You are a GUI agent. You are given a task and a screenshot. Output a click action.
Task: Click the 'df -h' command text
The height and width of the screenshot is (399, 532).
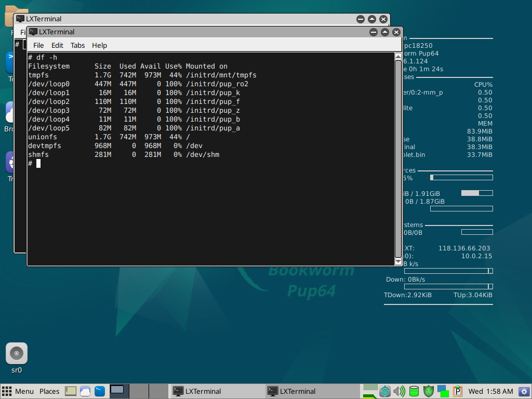pyautogui.click(x=47, y=57)
